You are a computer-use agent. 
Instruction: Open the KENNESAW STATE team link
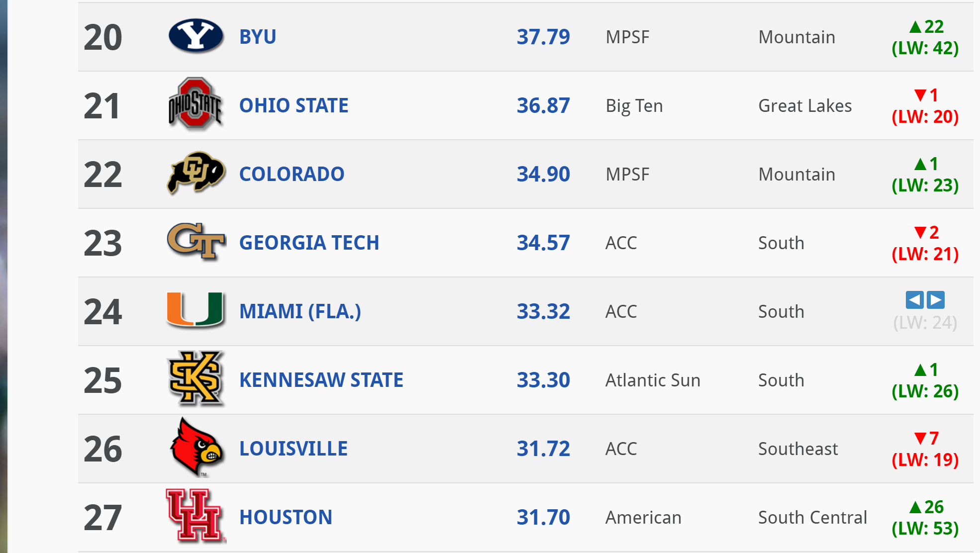click(321, 380)
